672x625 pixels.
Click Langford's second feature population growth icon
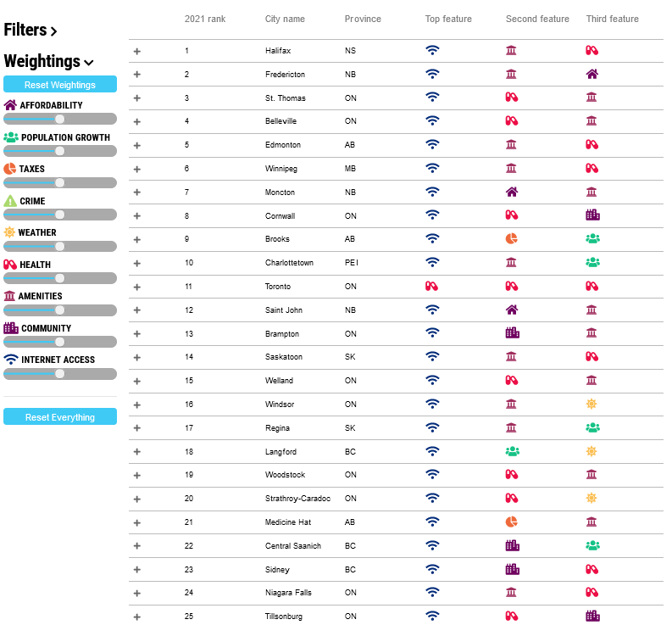(512, 451)
